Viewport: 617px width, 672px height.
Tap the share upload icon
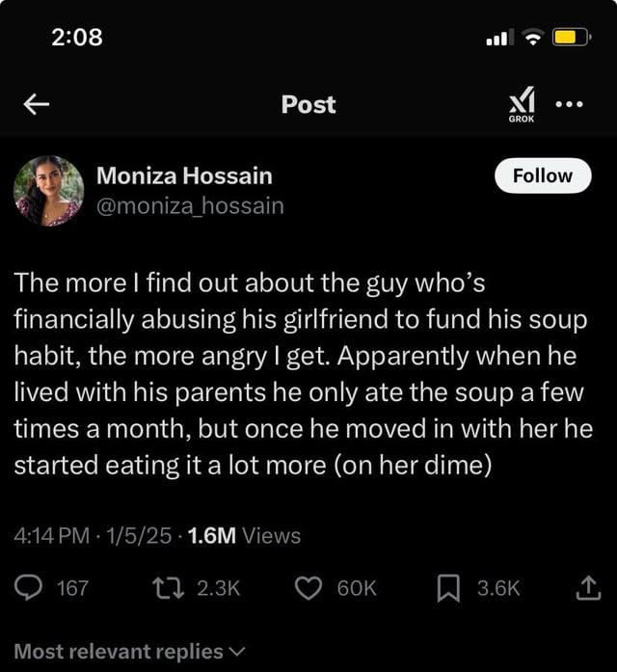coord(585,588)
